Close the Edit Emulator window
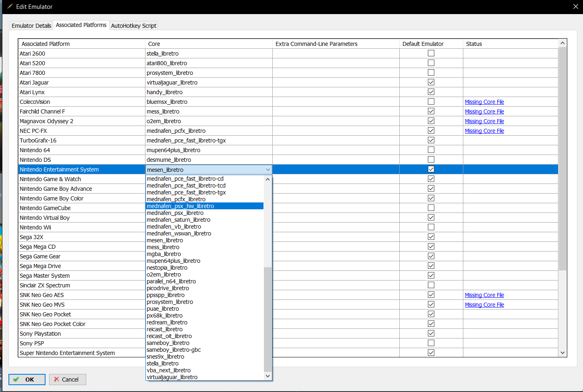The width and height of the screenshot is (583, 392). [x=576, y=6]
